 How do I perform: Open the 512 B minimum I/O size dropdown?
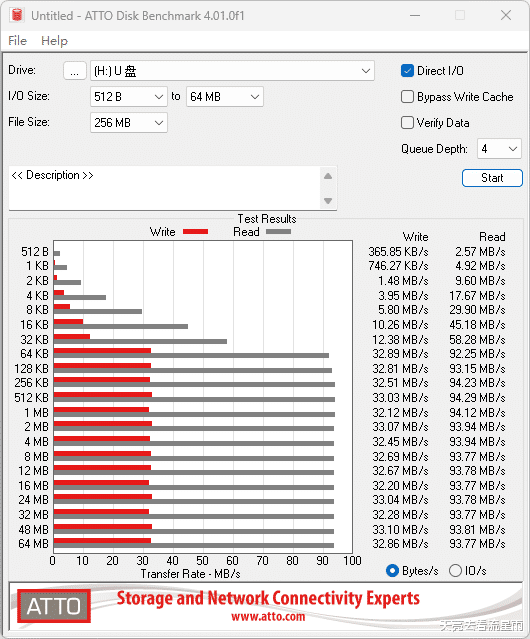click(x=129, y=97)
